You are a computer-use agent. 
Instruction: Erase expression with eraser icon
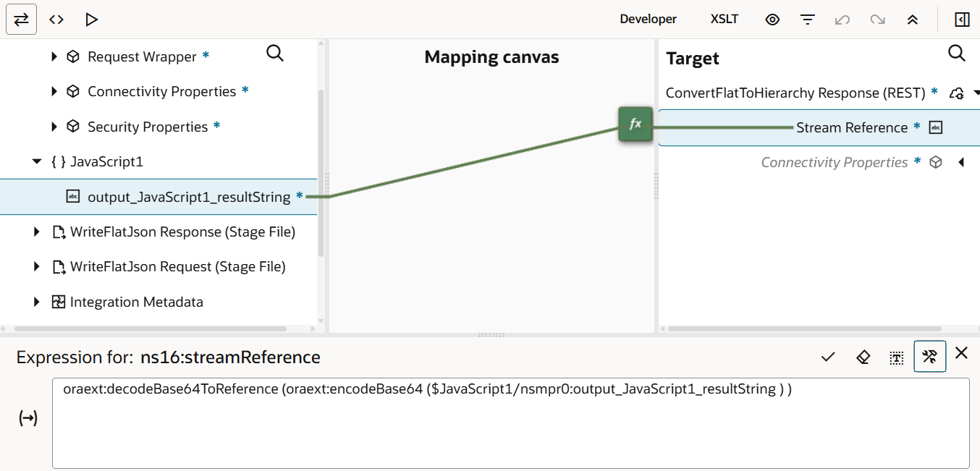point(863,357)
